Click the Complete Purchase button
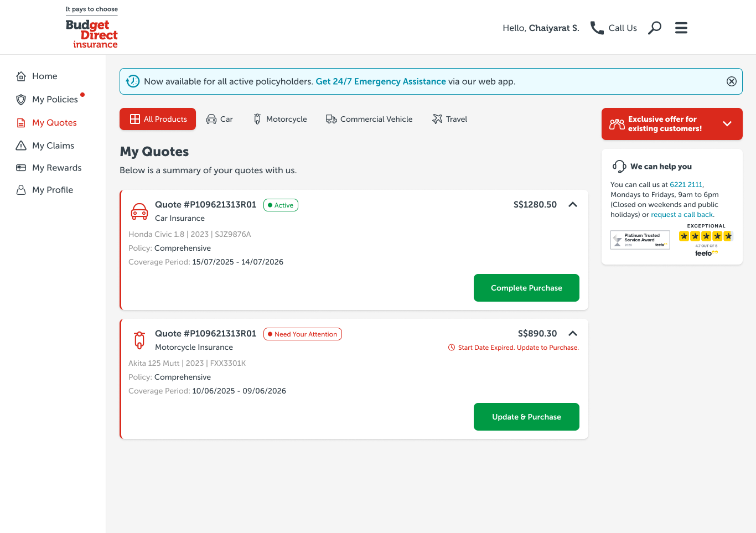The width and height of the screenshot is (756, 533). (x=526, y=288)
